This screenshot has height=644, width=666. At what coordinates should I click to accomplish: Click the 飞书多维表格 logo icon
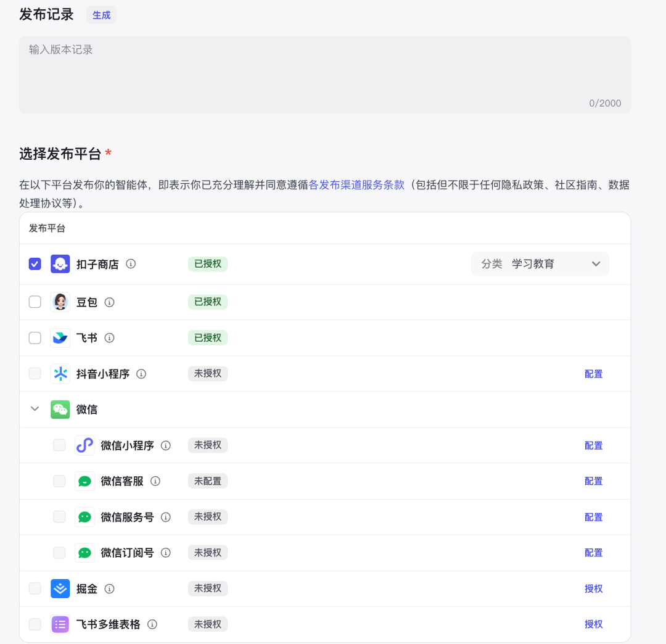[x=60, y=624]
